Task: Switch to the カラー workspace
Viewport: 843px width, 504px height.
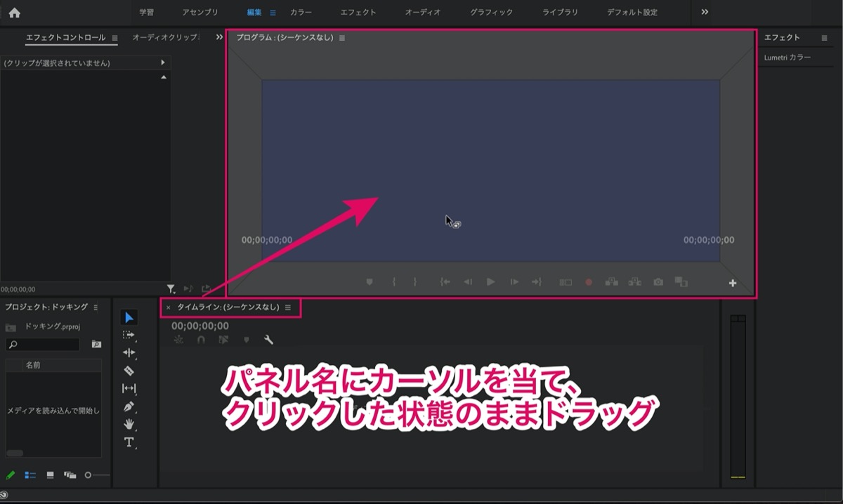Action: (x=301, y=13)
